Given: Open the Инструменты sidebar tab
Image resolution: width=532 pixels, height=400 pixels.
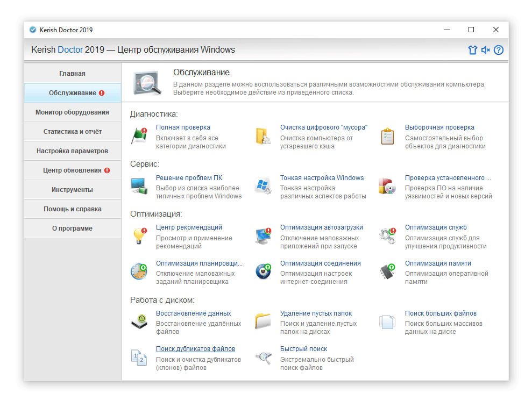Looking at the screenshot, I should point(72,190).
